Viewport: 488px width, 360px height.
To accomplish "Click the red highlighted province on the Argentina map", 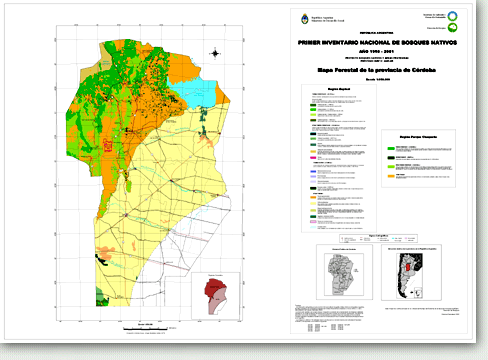I will point(408,268).
